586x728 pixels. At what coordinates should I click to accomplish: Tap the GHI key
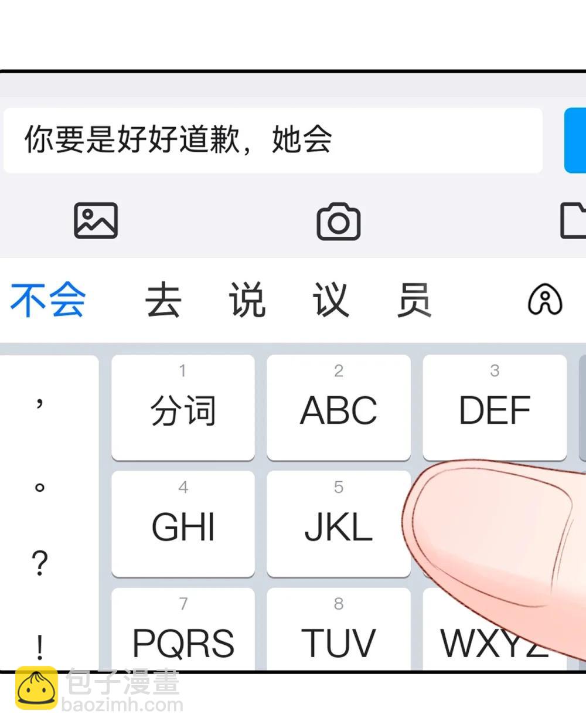tap(183, 523)
